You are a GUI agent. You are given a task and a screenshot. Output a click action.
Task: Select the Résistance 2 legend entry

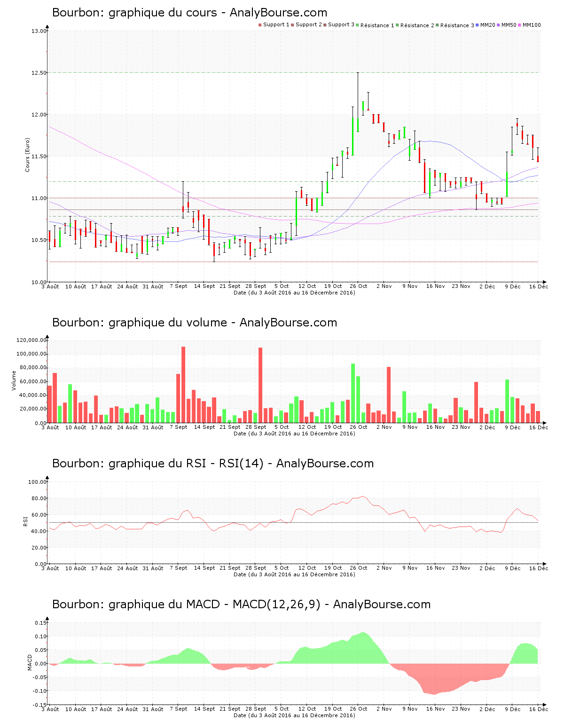415,25
